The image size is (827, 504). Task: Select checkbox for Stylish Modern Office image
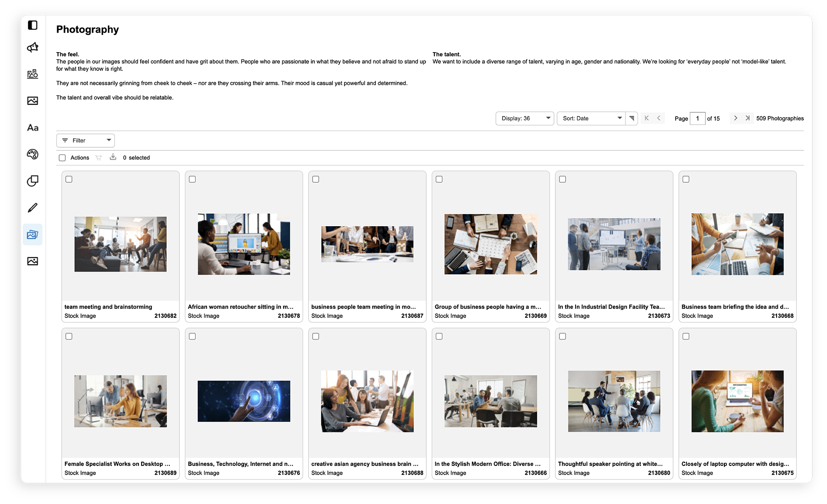point(439,336)
